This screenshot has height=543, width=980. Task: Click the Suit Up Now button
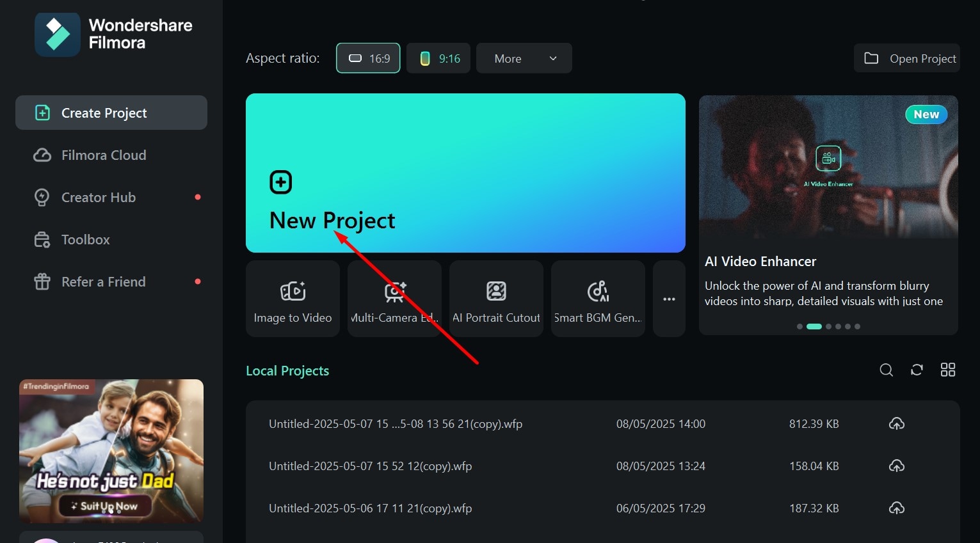(106, 506)
